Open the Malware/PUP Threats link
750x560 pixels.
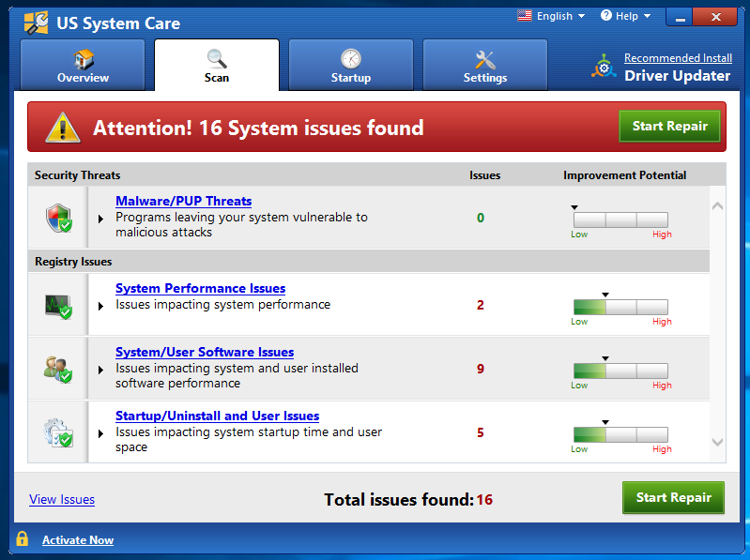click(184, 201)
